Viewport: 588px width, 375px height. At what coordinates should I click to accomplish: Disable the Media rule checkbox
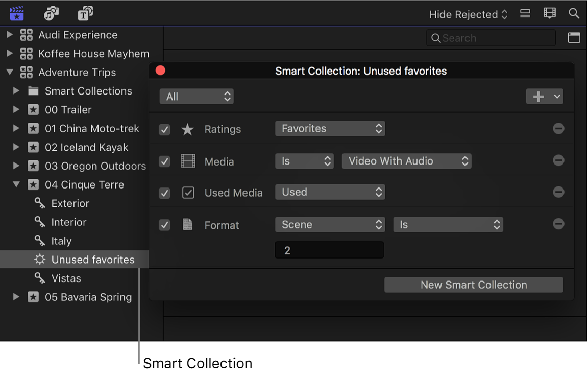pos(164,162)
